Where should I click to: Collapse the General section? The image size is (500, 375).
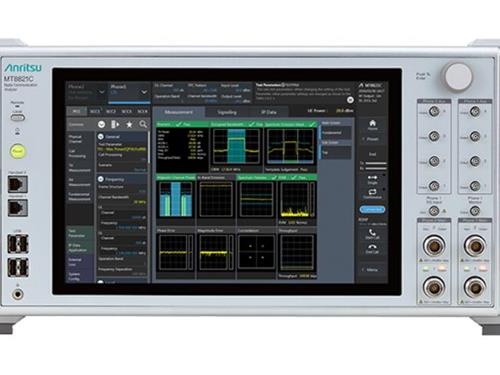pos(101,137)
